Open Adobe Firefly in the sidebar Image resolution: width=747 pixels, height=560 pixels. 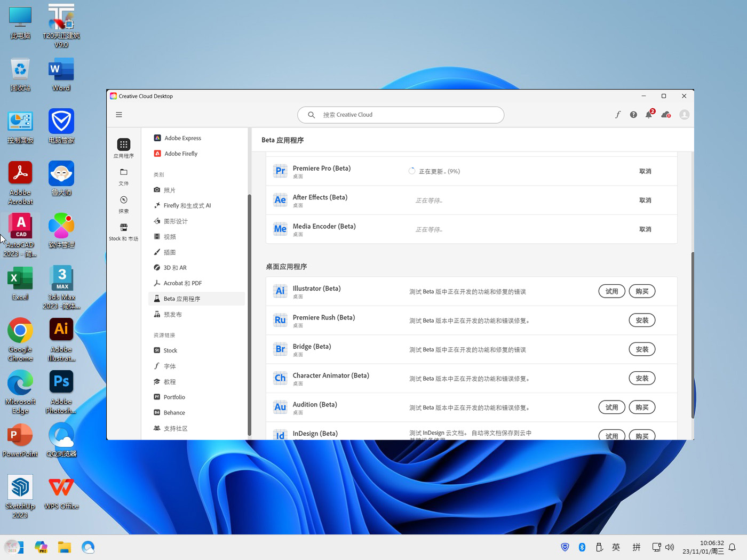click(x=181, y=154)
